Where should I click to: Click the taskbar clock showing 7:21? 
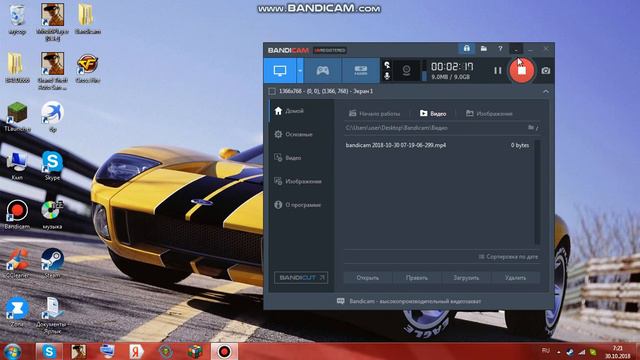tap(618, 352)
